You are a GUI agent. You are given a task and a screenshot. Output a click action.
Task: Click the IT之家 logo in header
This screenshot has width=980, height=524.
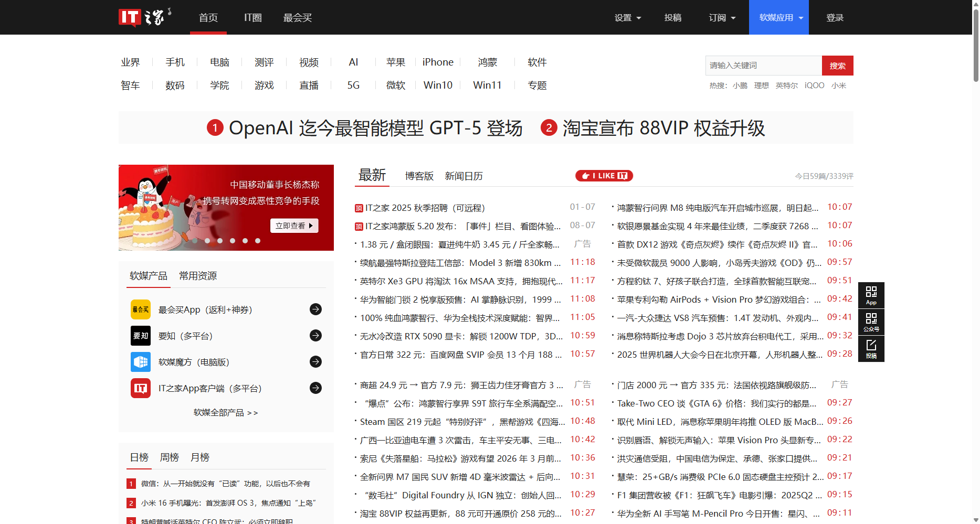145,17
